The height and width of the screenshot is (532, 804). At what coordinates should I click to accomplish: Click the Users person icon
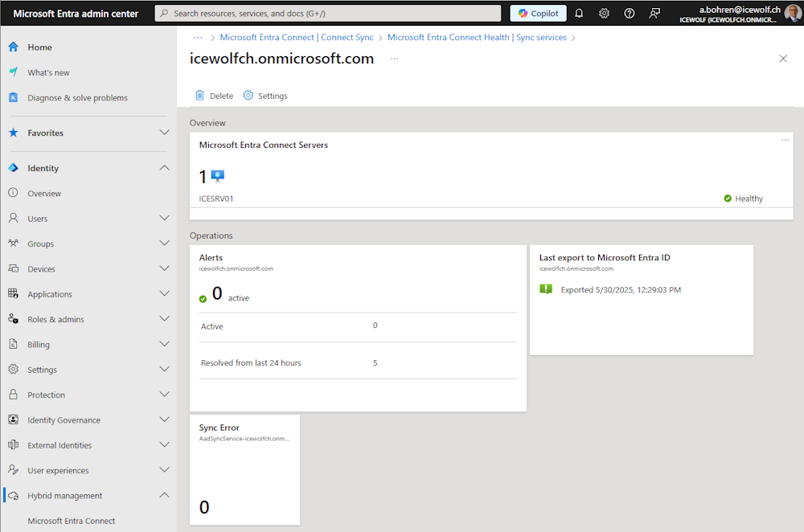[14, 219]
